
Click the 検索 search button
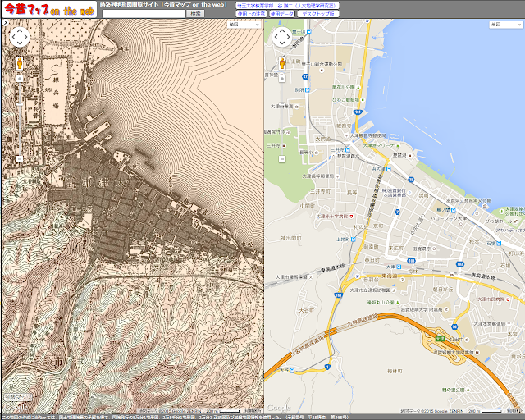coord(195,14)
